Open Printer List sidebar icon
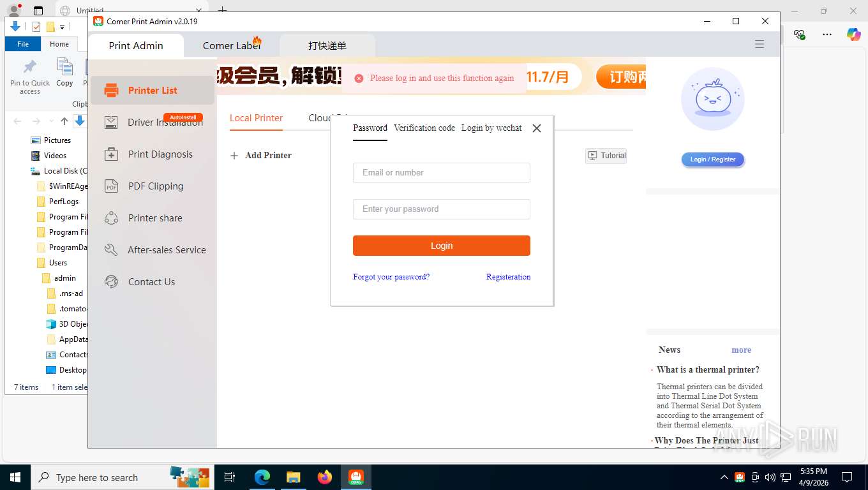The height and width of the screenshot is (490, 868). pos(112,91)
